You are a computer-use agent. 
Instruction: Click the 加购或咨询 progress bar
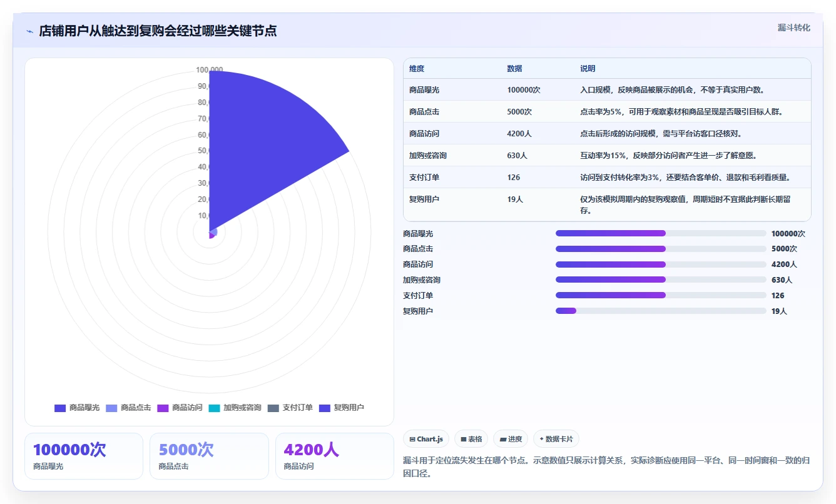(x=661, y=280)
